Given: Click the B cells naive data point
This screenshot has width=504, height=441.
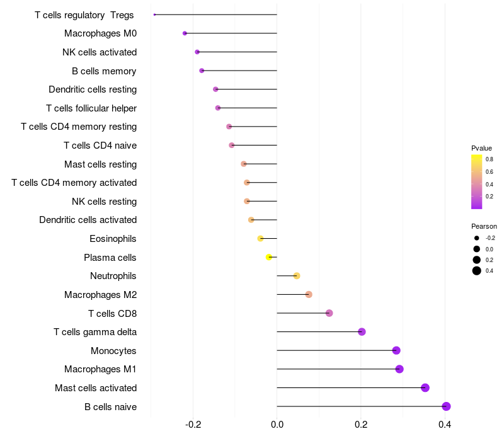Looking at the screenshot, I should (446, 406).
